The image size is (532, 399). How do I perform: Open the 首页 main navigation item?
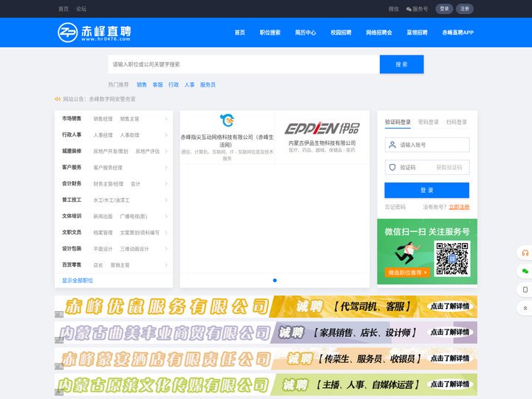coord(240,33)
